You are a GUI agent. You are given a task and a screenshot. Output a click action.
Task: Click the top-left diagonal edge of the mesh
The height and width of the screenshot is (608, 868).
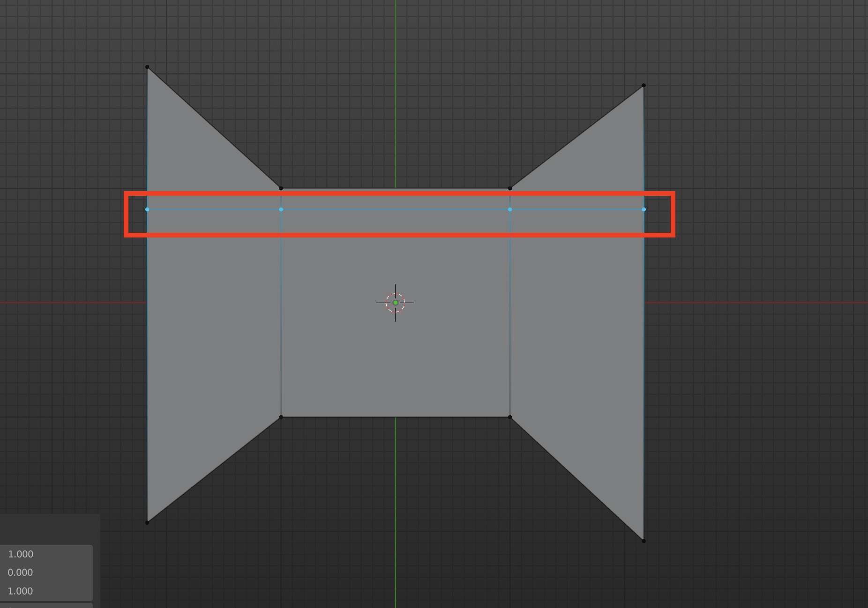click(214, 128)
